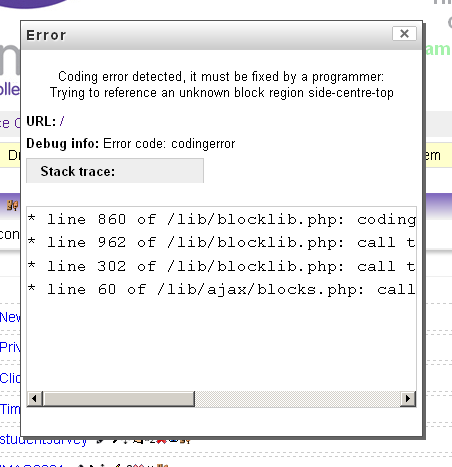Image resolution: width=452 pixels, height=467 pixels.
Task: Click the horizontal scrollbar thumb
Action: [119, 399]
